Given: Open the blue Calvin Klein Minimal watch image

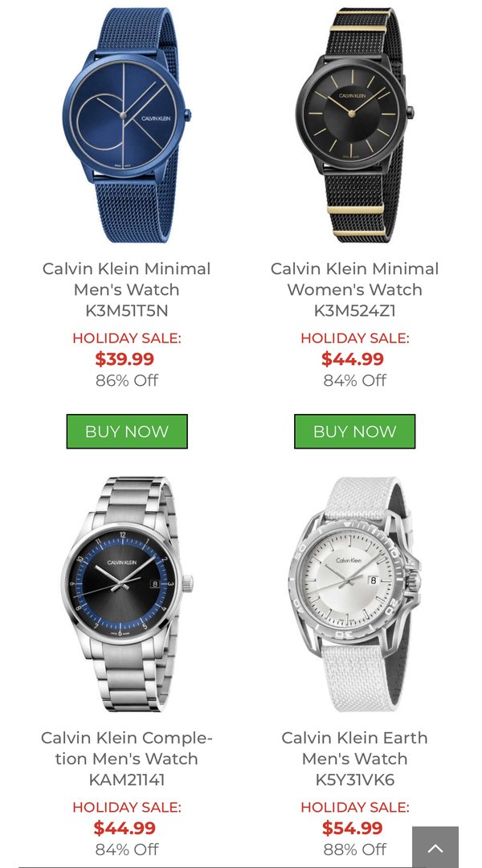Looking at the screenshot, I should coord(127,125).
